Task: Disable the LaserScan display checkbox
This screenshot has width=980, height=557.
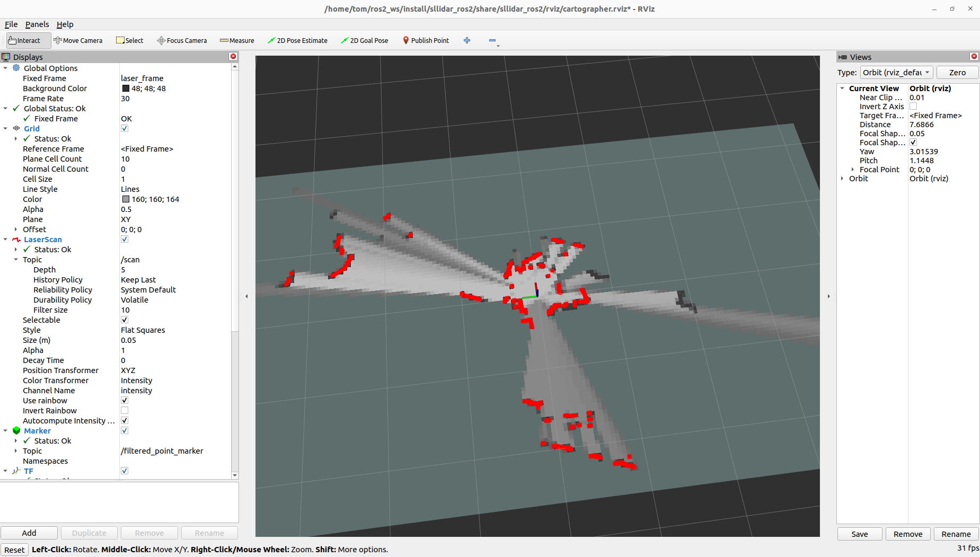Action: (125, 239)
